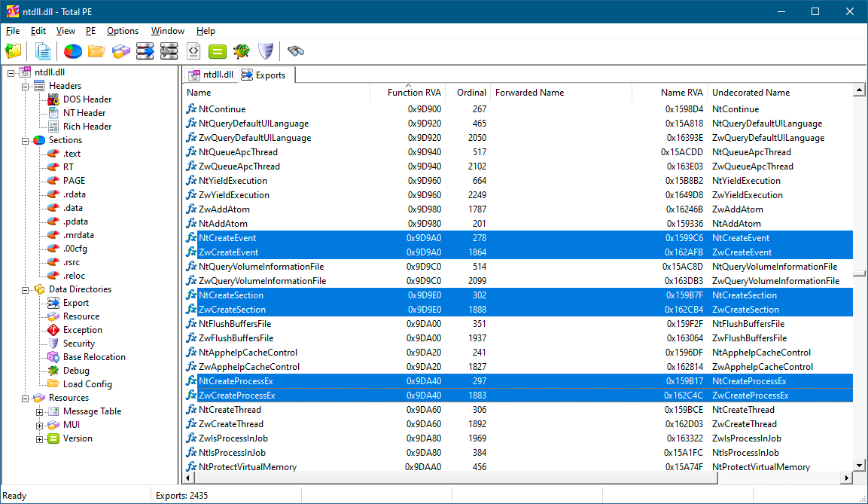Click the pie chart Sections toolbar icon
Viewport: 868px width, 504px height.
[x=73, y=51]
